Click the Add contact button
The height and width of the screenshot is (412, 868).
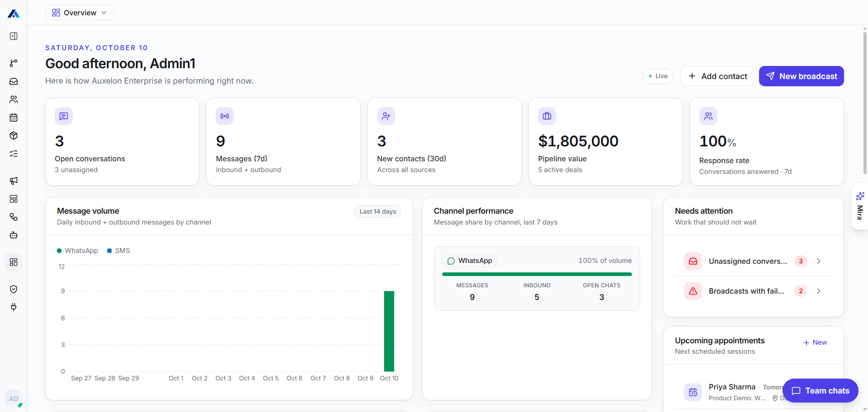(x=717, y=76)
